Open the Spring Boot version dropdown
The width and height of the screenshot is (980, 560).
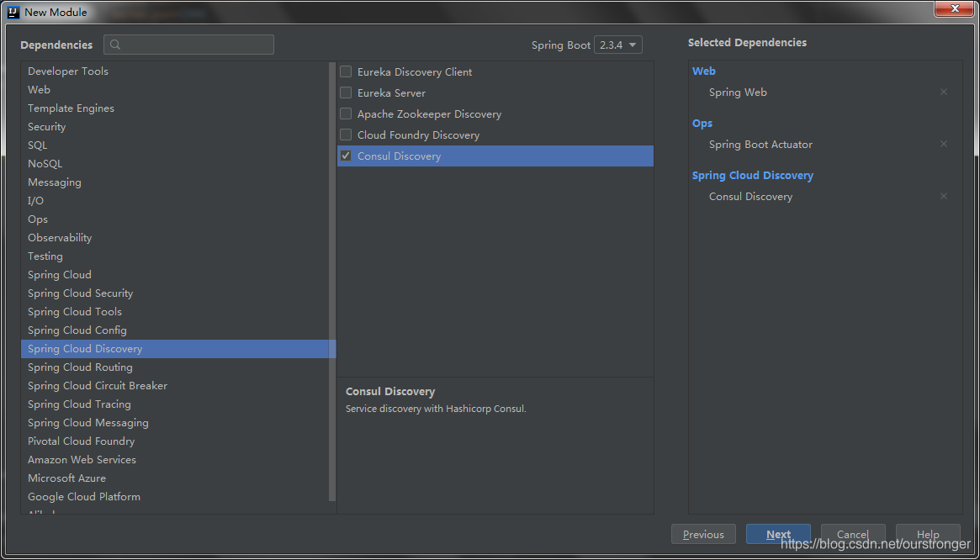coord(617,45)
